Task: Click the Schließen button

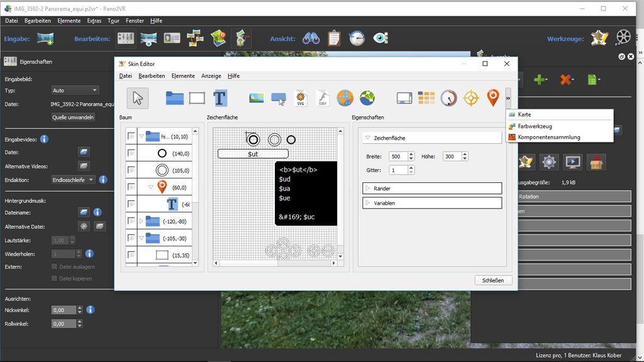Action: coord(493,280)
